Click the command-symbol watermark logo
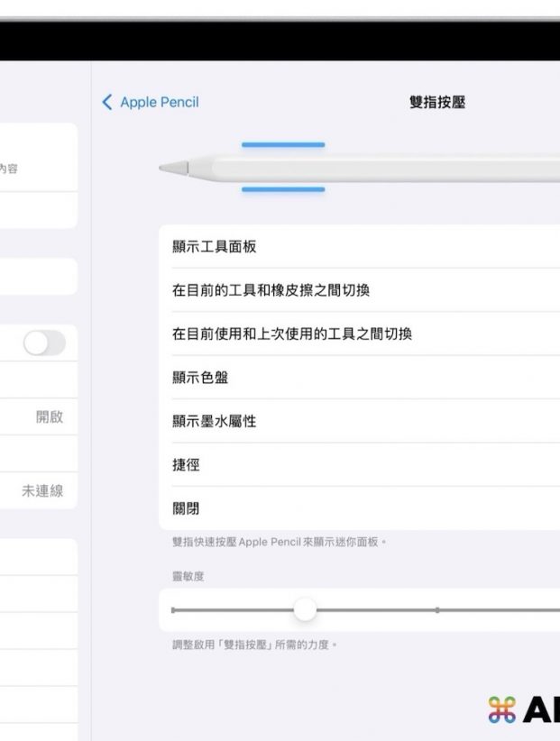This screenshot has height=741, width=560. pyautogui.click(x=501, y=710)
